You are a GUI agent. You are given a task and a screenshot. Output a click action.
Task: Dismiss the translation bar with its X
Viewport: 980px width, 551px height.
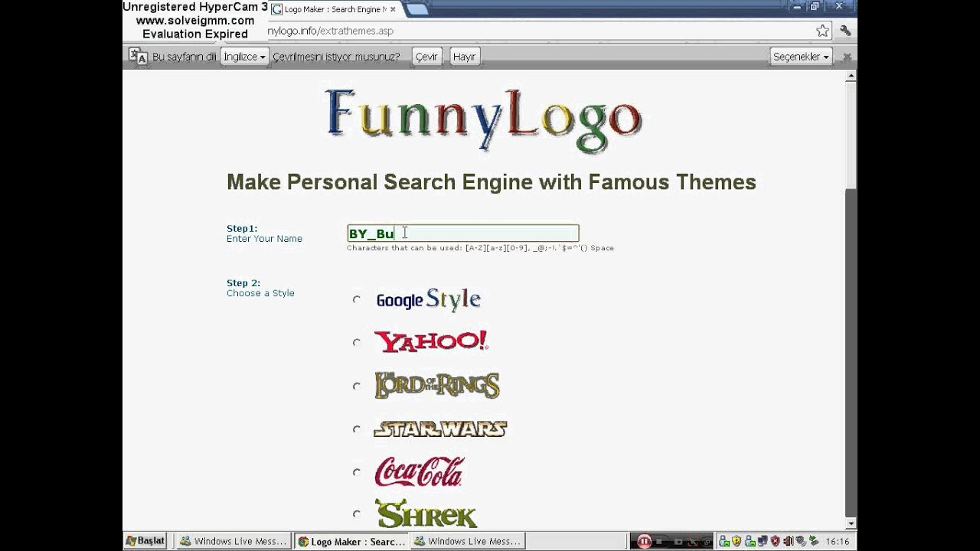[x=847, y=57]
